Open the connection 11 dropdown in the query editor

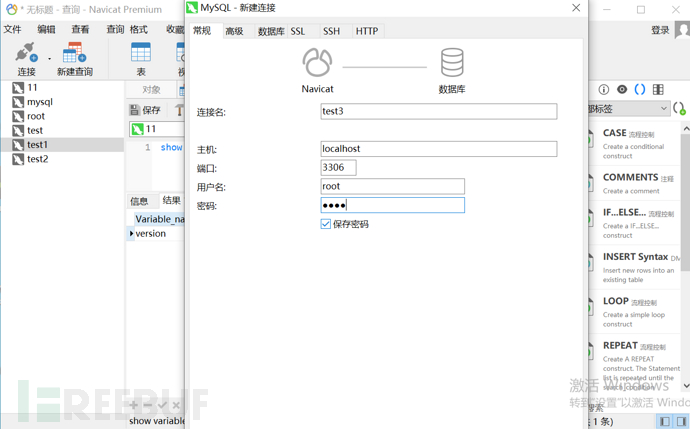(x=157, y=129)
